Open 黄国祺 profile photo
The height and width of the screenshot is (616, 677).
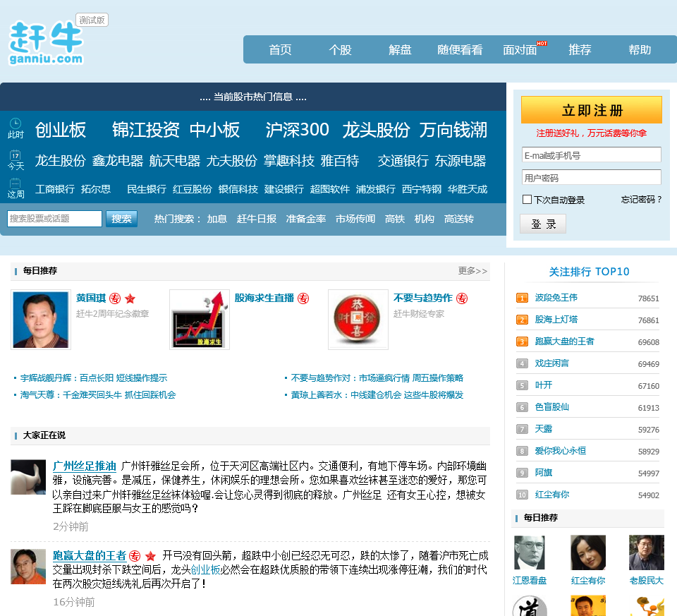(x=41, y=320)
